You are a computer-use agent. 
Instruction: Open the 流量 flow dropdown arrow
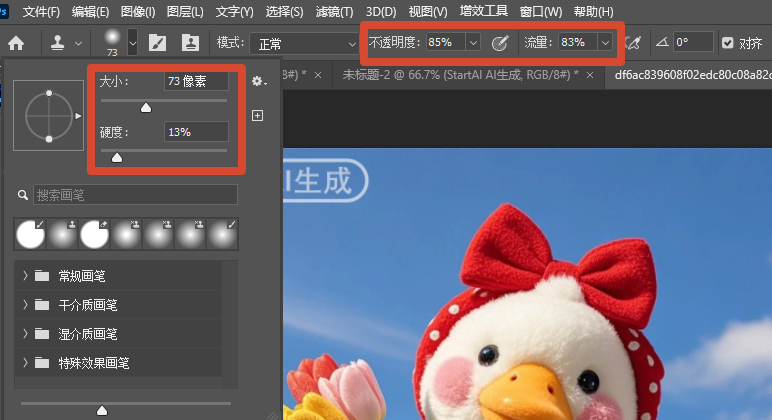(x=605, y=43)
